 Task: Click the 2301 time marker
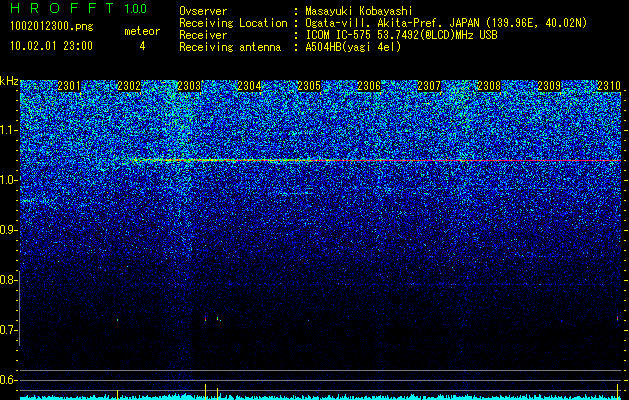[69, 85]
